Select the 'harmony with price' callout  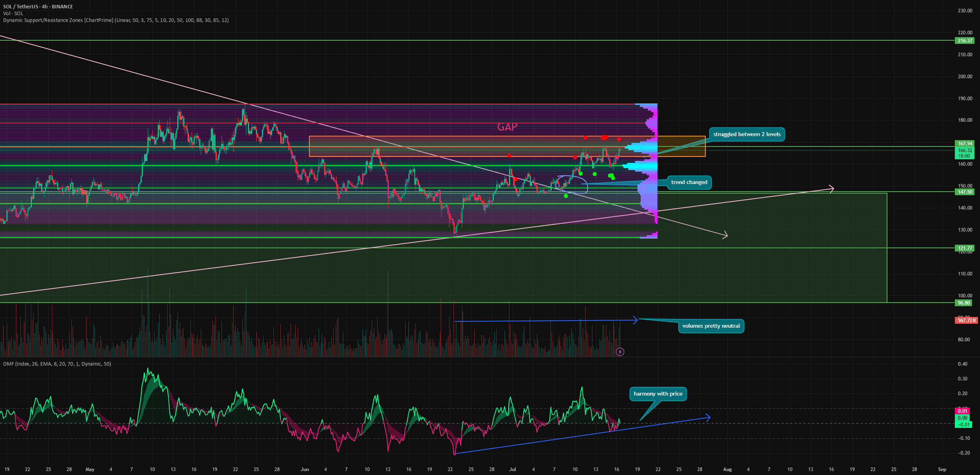(658, 394)
